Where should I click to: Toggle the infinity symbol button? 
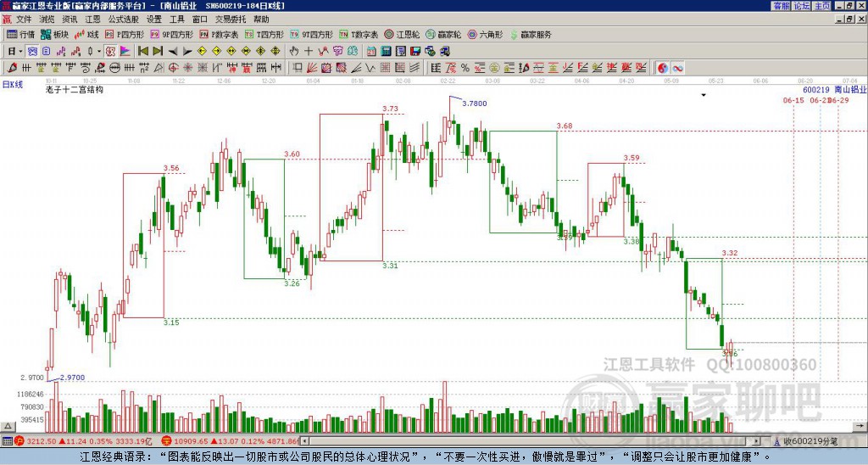[x=677, y=68]
